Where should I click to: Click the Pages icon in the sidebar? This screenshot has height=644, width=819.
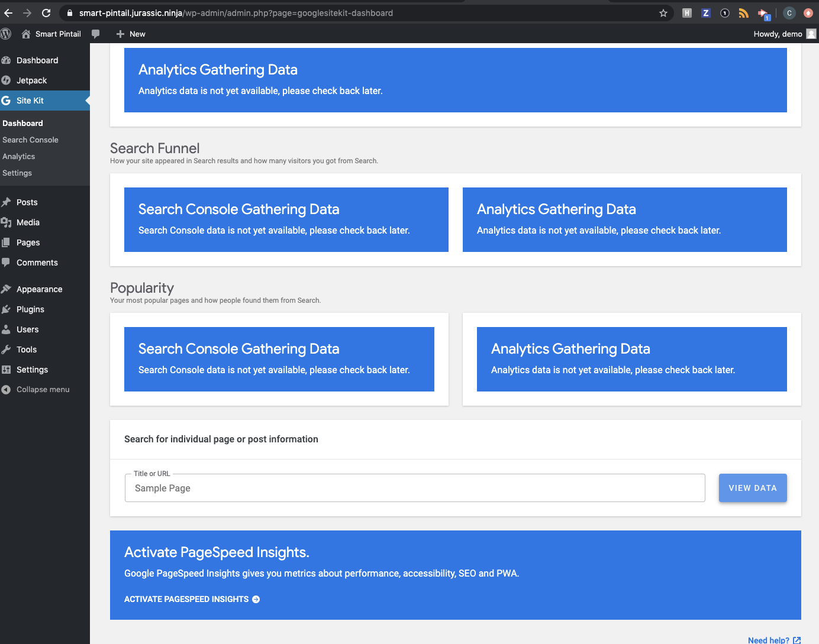(7, 242)
